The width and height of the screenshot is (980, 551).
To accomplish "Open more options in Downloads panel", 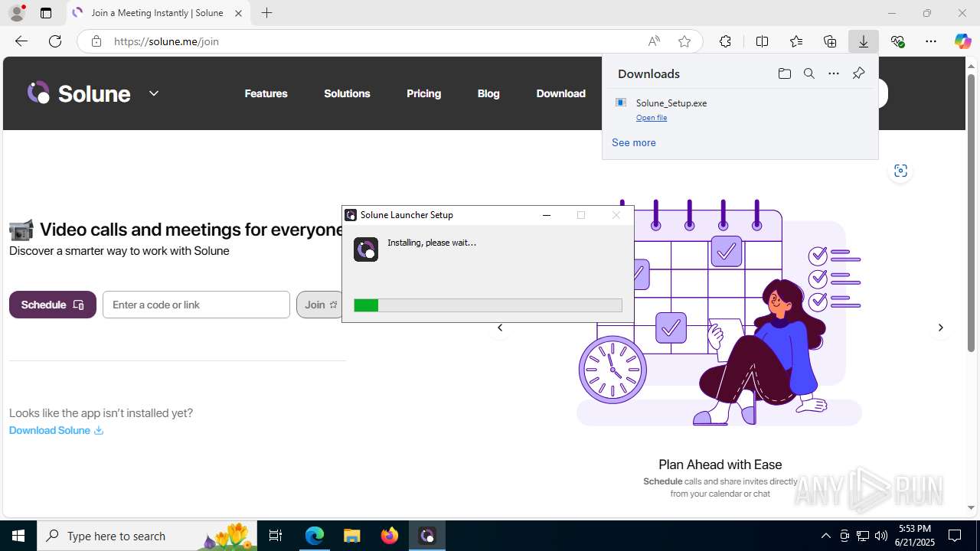I will (x=834, y=73).
